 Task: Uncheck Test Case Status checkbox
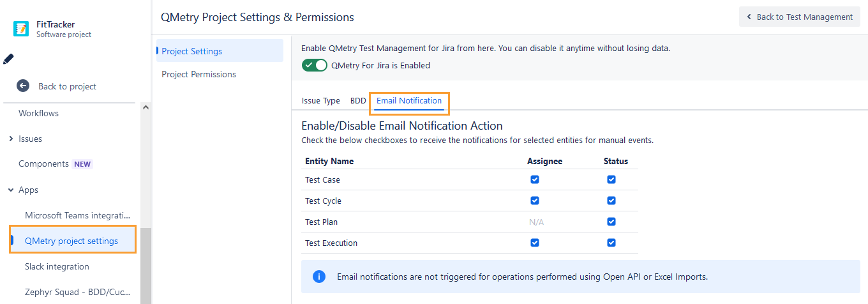point(611,179)
